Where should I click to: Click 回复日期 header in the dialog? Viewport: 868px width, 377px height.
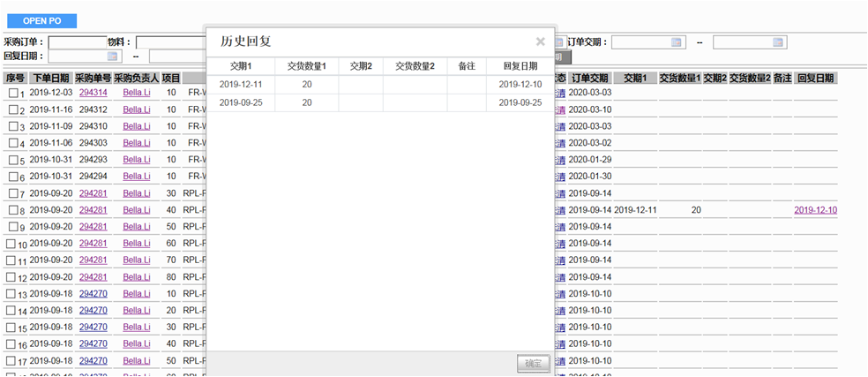coord(520,66)
